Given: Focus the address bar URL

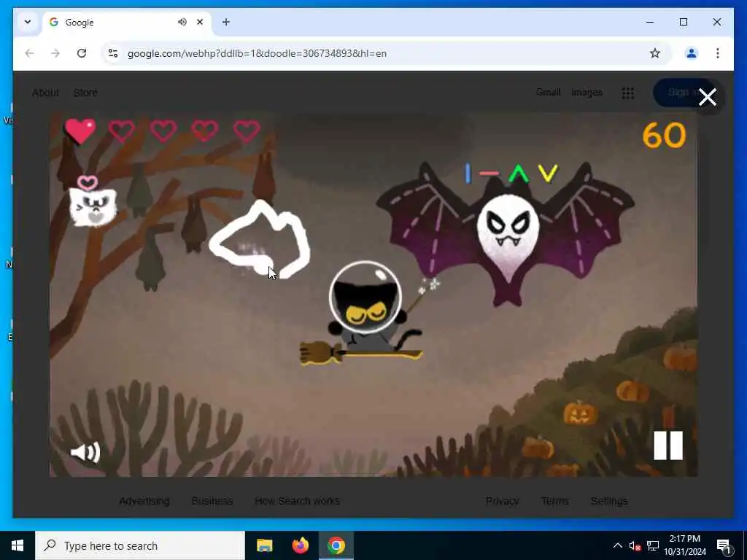Looking at the screenshot, I should (258, 53).
